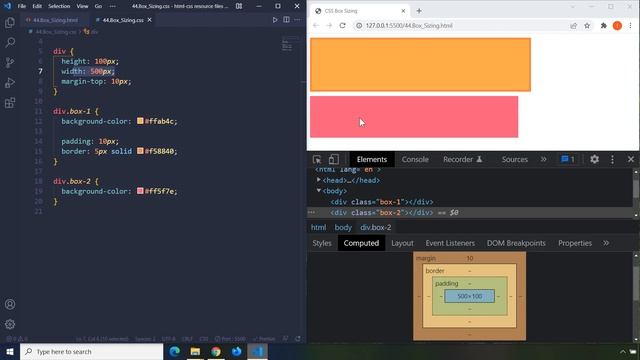
Task: Switch to the Styles pane
Action: point(322,243)
